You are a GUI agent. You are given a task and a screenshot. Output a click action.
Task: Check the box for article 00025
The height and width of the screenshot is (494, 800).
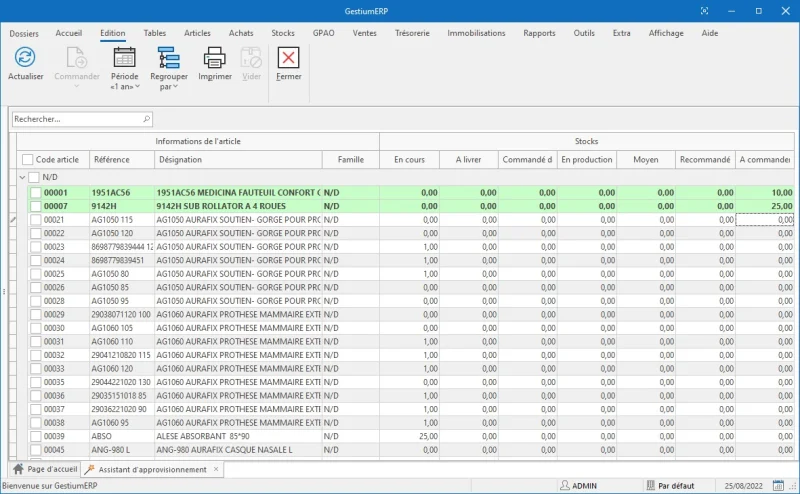35,274
